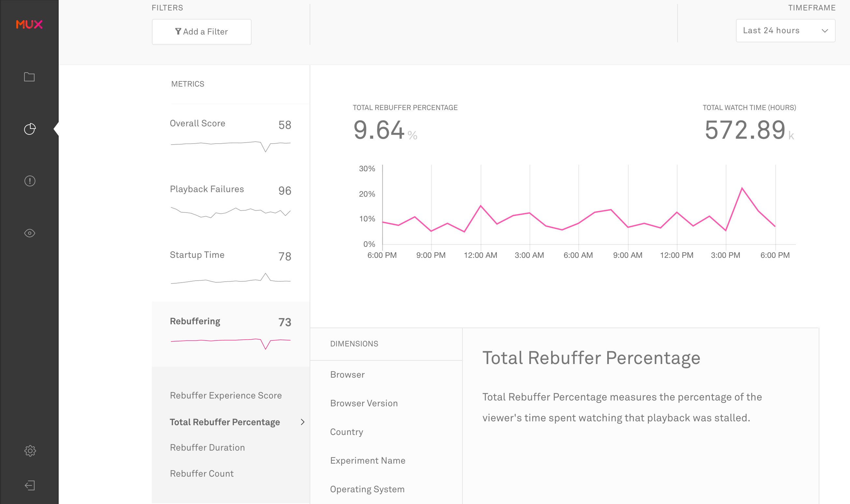Click the timeframe dropdown chevron arrow
The image size is (850, 504).
pos(825,31)
